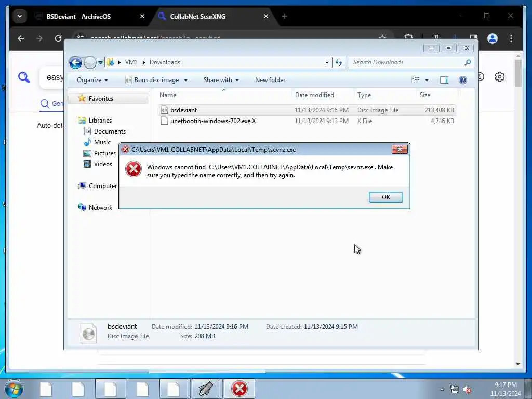
Task: Open the Videos library
Action: click(103, 164)
